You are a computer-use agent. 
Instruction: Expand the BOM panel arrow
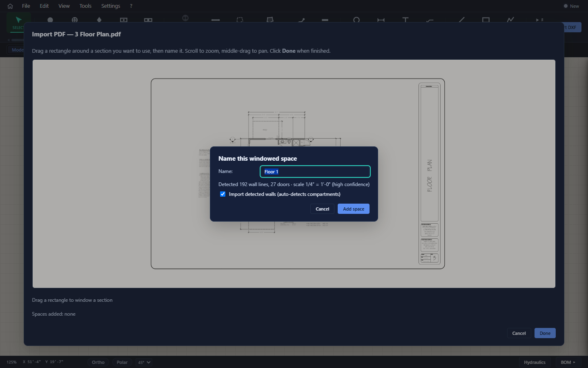click(x=574, y=362)
